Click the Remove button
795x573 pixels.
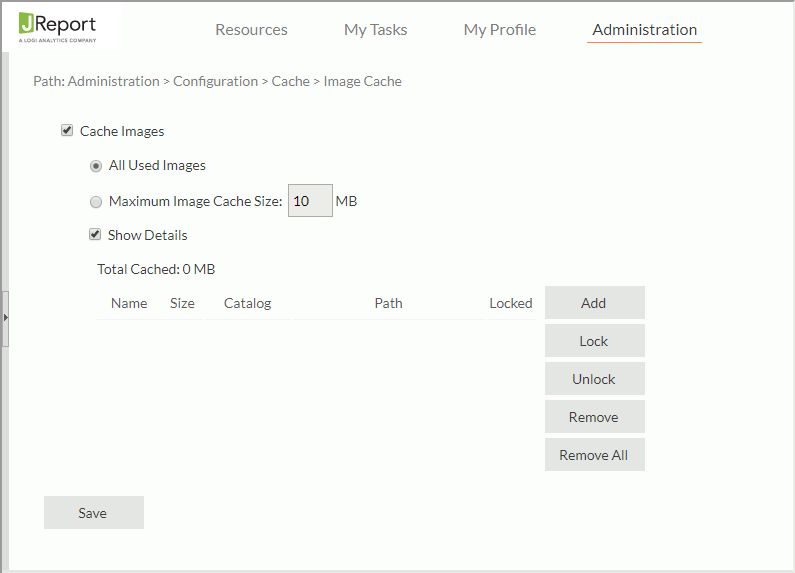coord(595,417)
